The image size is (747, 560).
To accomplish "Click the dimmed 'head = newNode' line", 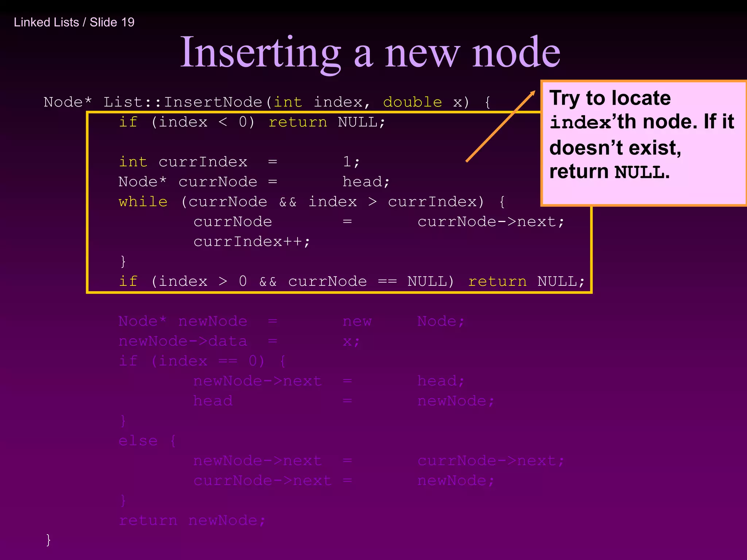I will (x=343, y=401).
